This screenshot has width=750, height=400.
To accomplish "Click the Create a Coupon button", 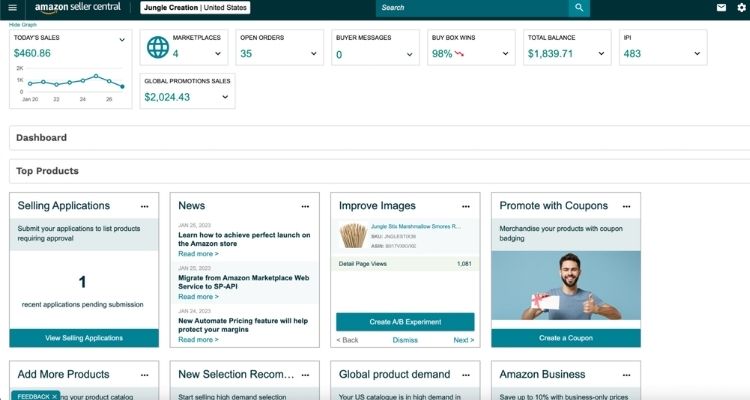I will (x=566, y=338).
